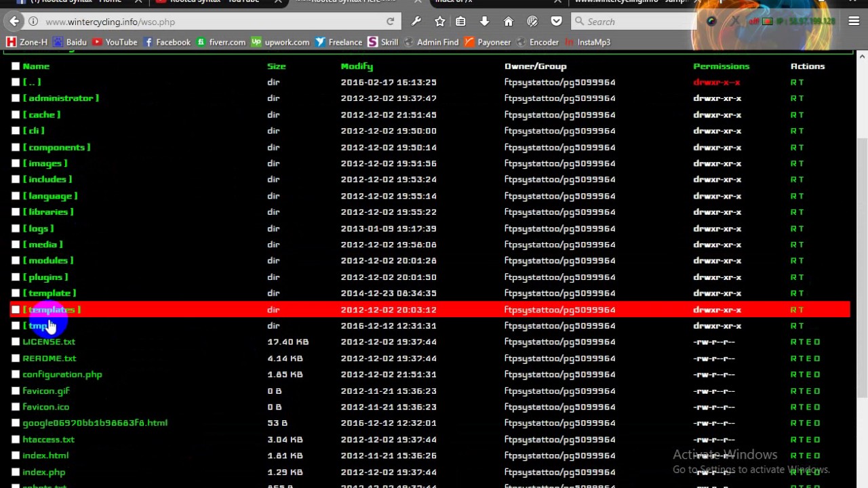
Task: Sort the listing by Permissions header
Action: [x=721, y=66]
